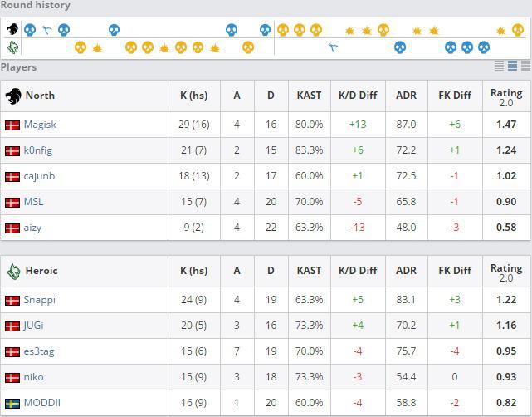This screenshot has height=417, width=532.
Task: Click the defuse icon in Heroic's round row
Action: coord(334,47)
